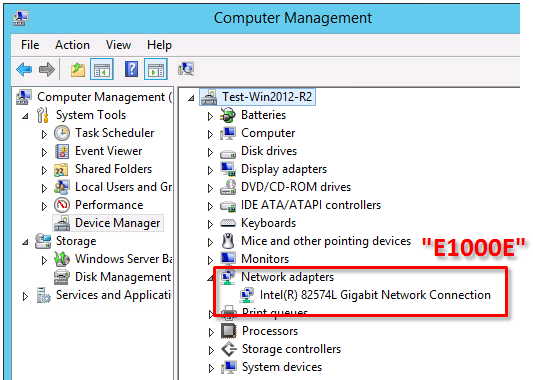Click the Computer Management title bar icon

click(21, 18)
